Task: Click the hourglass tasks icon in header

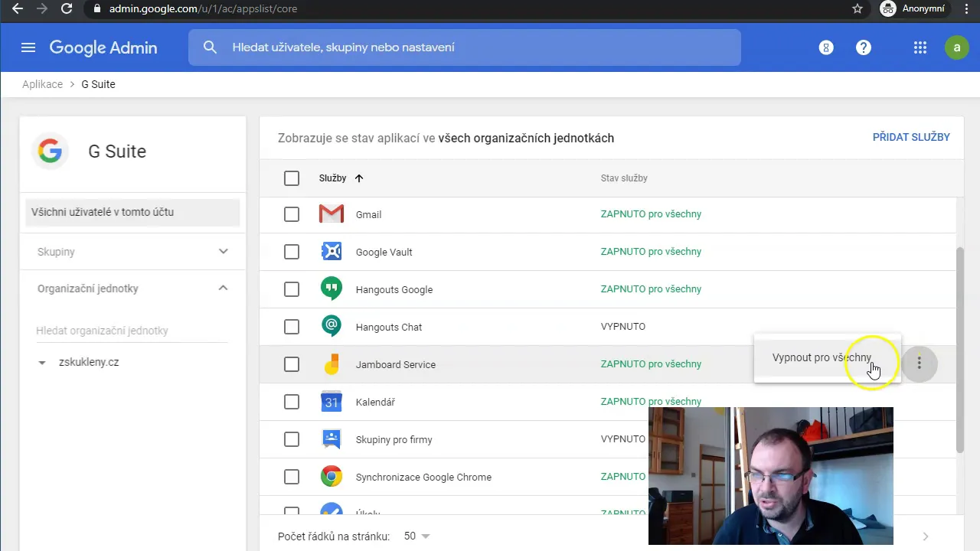Action: coord(826,47)
